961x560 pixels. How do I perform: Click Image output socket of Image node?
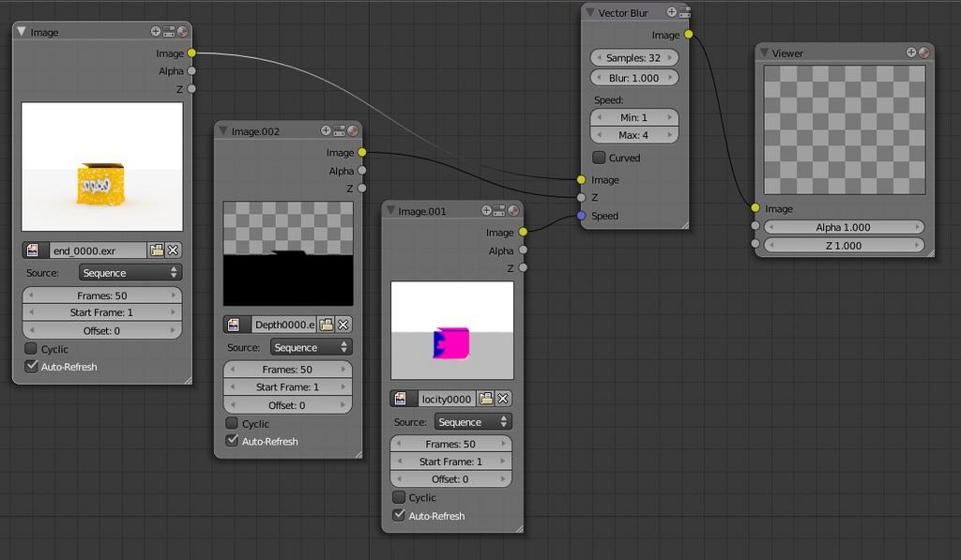(191, 53)
